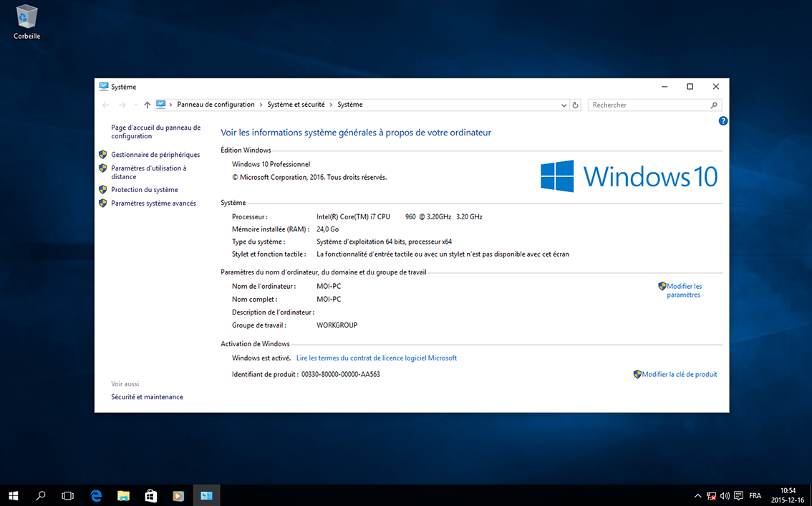This screenshot has height=506, width=812.
Task: Go back with the left arrow button
Action: [x=106, y=105]
